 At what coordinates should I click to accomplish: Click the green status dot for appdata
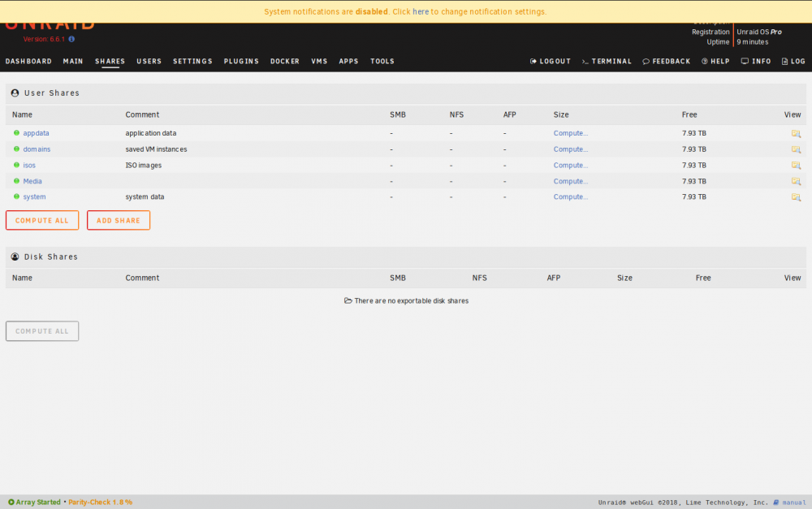(16, 133)
